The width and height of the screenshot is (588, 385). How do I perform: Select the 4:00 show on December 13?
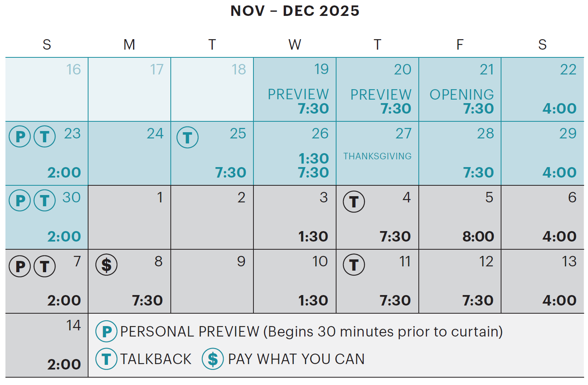(x=559, y=300)
